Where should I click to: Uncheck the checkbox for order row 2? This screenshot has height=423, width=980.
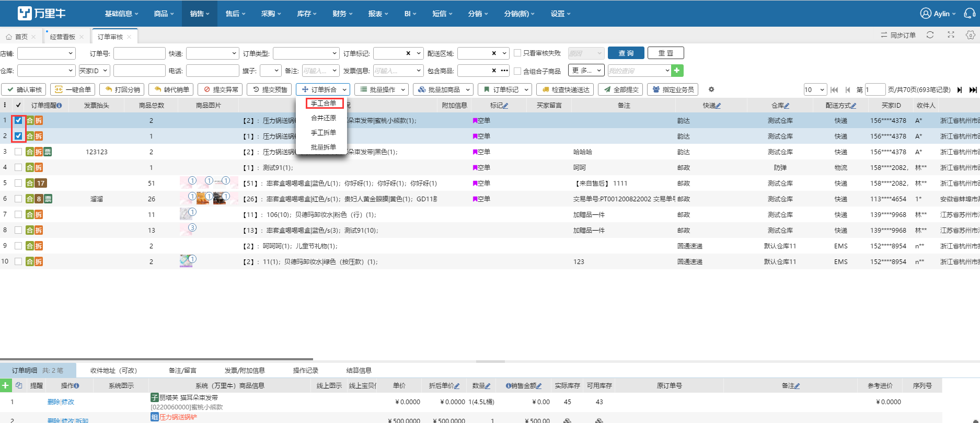[18, 136]
